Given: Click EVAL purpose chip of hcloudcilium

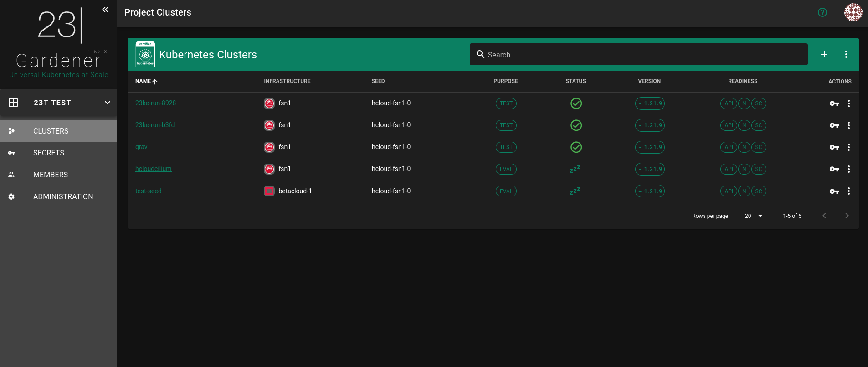Looking at the screenshot, I should 506,169.
